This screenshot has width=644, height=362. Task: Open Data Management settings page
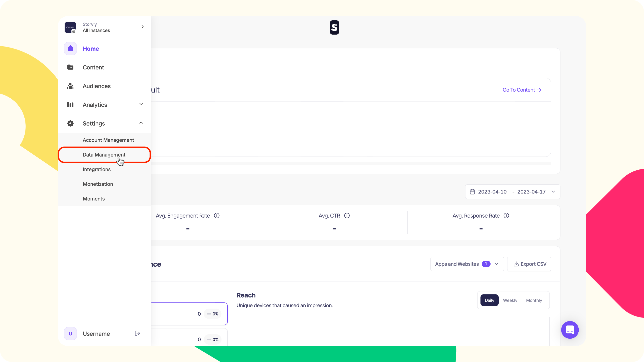pyautogui.click(x=104, y=155)
